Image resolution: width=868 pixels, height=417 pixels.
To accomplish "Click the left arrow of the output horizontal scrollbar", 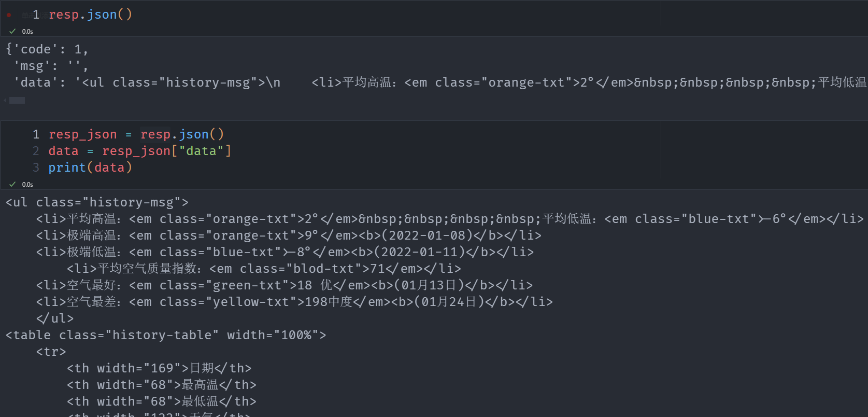I will point(5,100).
